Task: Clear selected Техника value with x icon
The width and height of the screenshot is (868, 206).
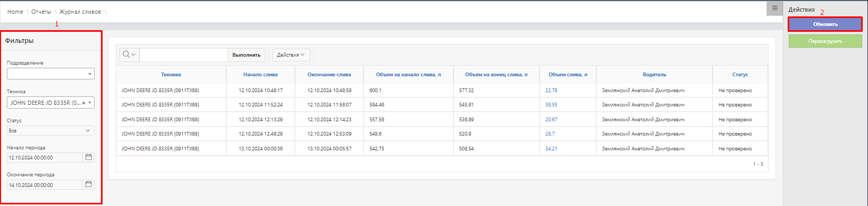Action: click(x=84, y=103)
